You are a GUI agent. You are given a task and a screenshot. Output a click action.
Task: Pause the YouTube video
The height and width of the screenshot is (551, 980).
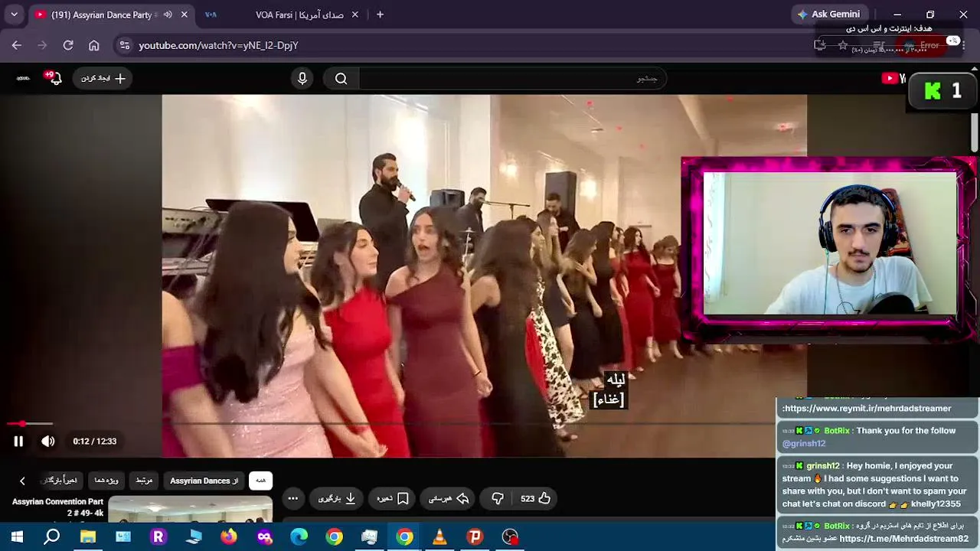tap(18, 442)
